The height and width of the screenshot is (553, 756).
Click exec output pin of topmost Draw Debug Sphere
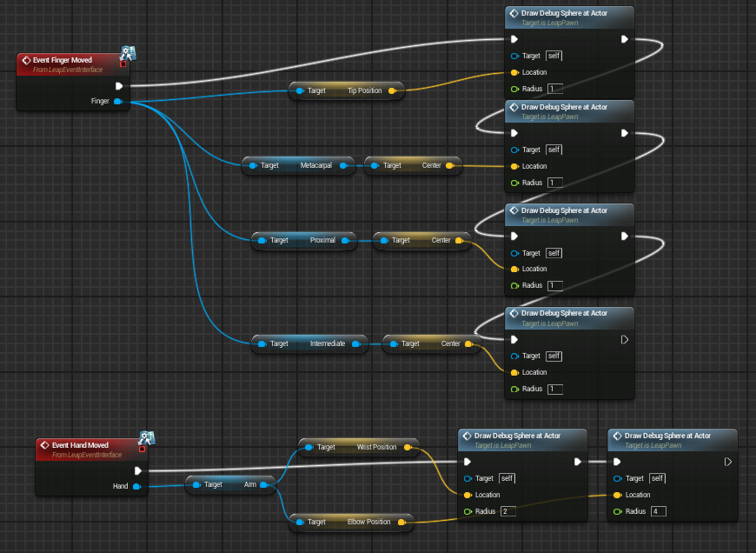[625, 39]
